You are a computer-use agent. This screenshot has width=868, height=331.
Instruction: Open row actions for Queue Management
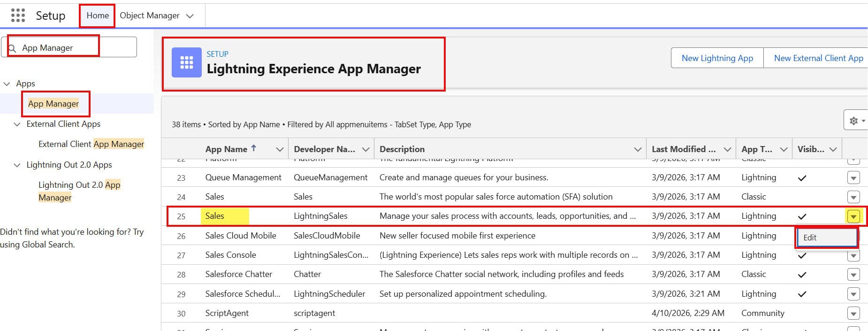[x=853, y=178]
